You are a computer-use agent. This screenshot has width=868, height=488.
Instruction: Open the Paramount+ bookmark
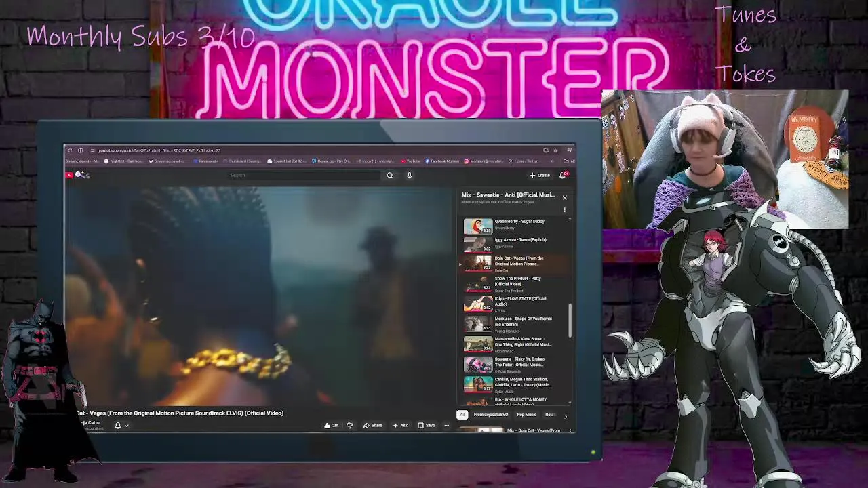tap(206, 161)
